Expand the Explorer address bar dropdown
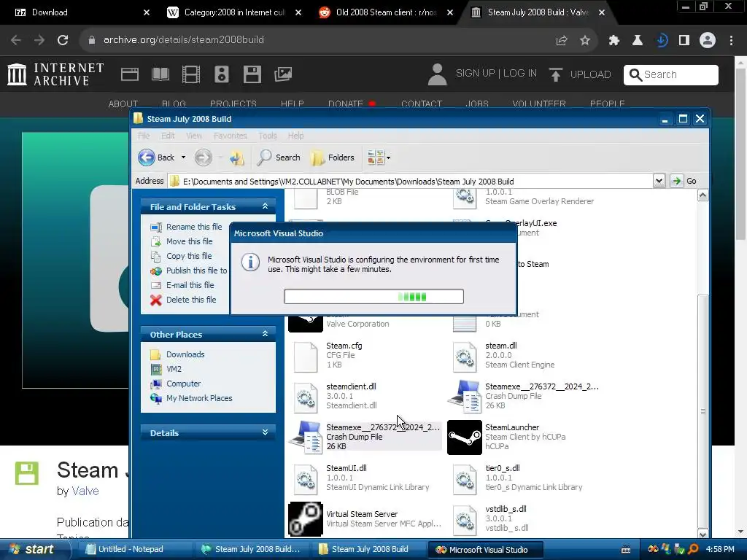Screen dimensions: 747x560 click(x=659, y=181)
